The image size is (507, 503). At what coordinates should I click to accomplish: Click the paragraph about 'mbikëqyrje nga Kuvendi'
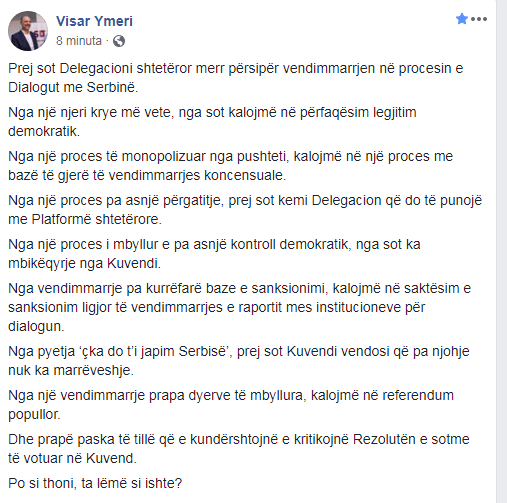(x=214, y=254)
